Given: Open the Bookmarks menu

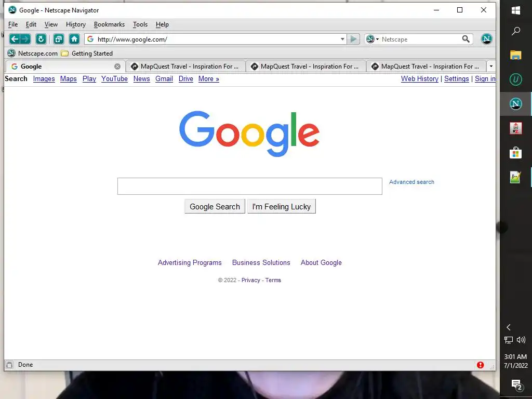Looking at the screenshot, I should tap(109, 24).
